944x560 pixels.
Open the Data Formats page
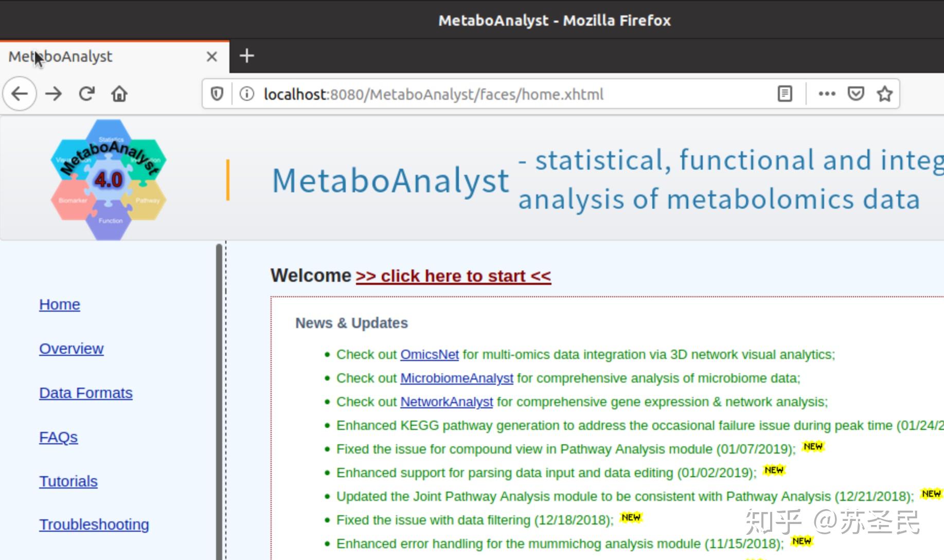click(85, 392)
